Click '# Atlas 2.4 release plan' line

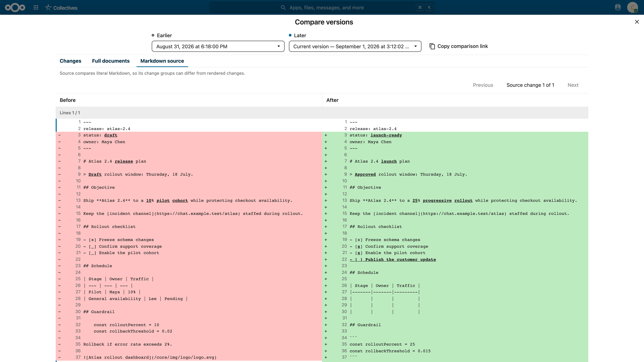tap(115, 161)
